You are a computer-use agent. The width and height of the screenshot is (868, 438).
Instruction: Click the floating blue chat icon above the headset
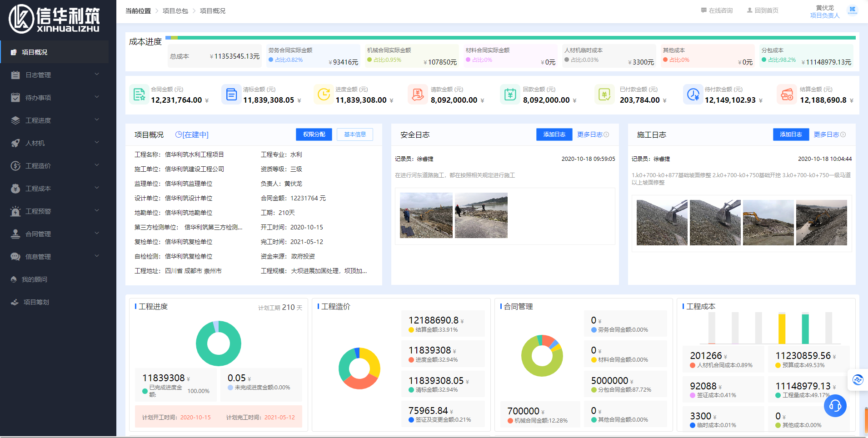858,380
